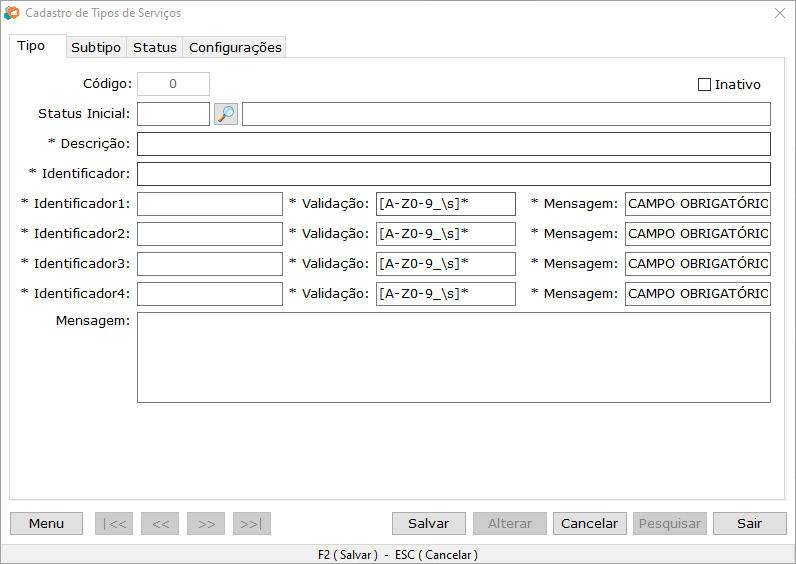Click the magnifier search icon beside Status Inicial
Image resolution: width=796 pixels, height=564 pixels.
(226, 114)
